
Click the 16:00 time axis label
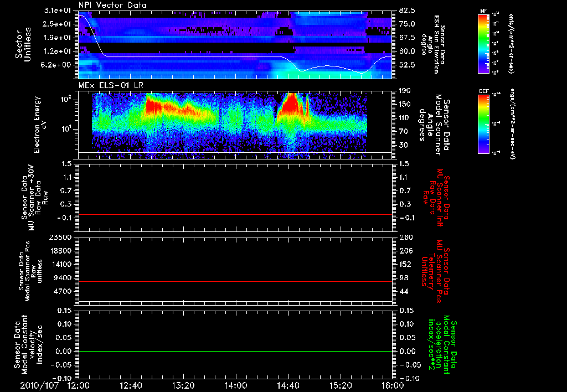[x=393, y=385]
